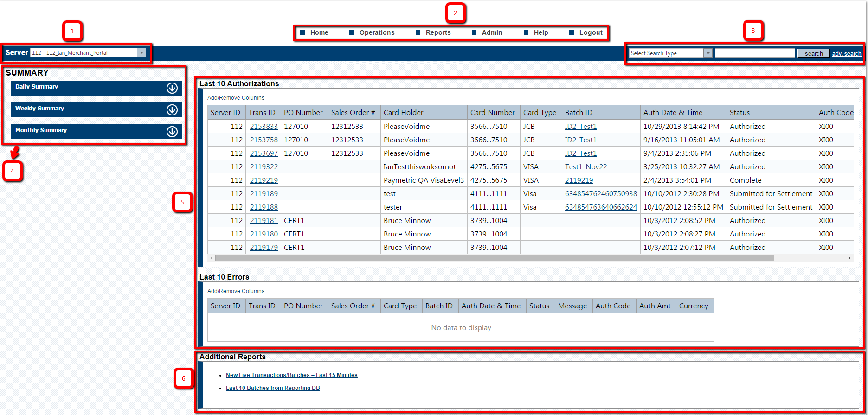Open batch ID Test1_Nov22 link
This screenshot has width=868, height=415.
(x=585, y=167)
